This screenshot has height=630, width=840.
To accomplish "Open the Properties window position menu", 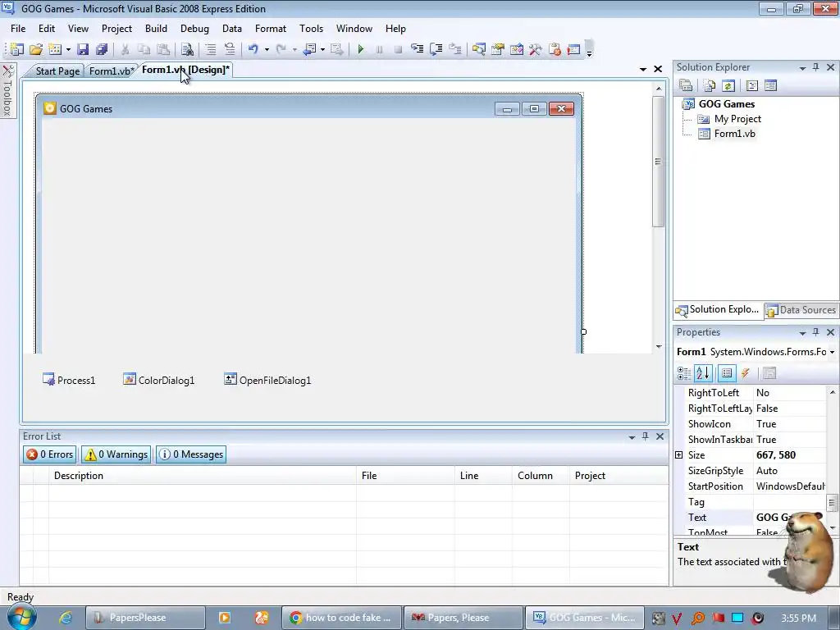I will point(802,333).
